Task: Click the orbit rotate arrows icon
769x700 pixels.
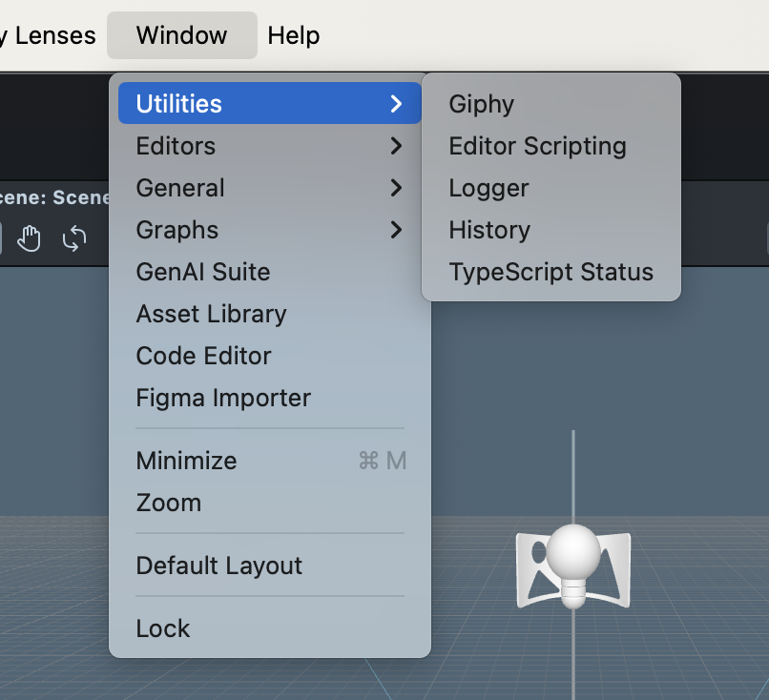Action: click(73, 237)
